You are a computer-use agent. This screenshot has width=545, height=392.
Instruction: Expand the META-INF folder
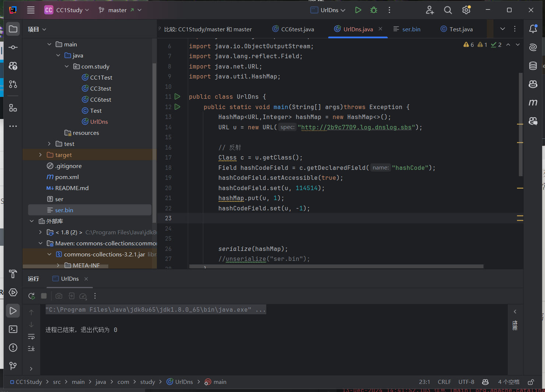pos(58,265)
